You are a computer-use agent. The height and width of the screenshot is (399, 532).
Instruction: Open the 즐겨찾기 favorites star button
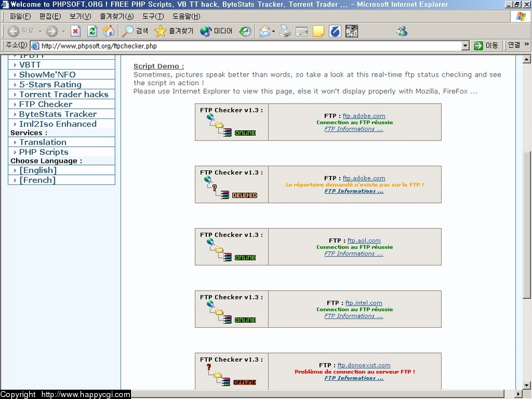[174, 31]
